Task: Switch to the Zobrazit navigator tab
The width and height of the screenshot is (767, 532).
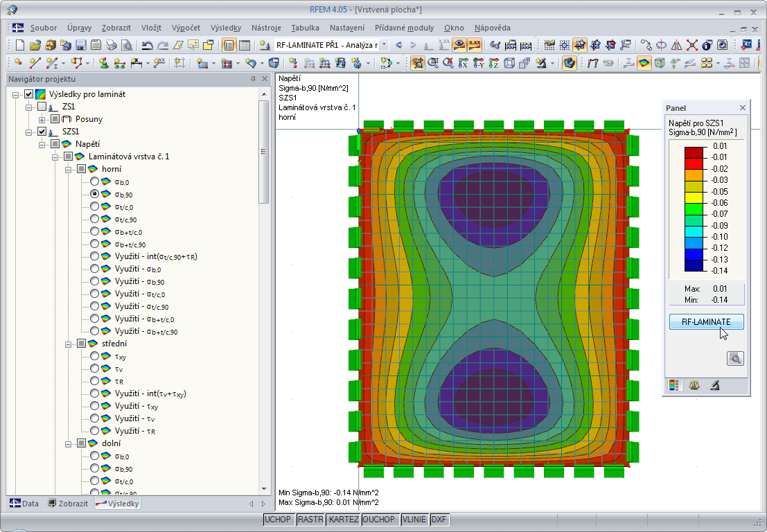Action: [68, 504]
